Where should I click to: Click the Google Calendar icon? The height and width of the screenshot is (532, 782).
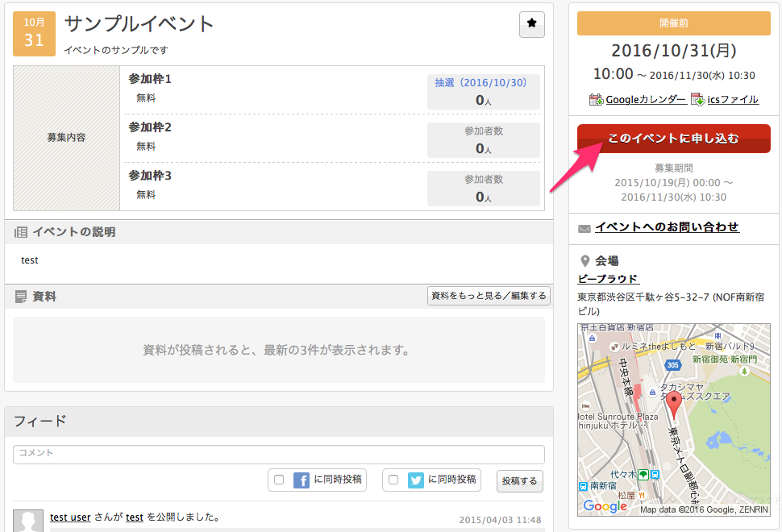596,100
